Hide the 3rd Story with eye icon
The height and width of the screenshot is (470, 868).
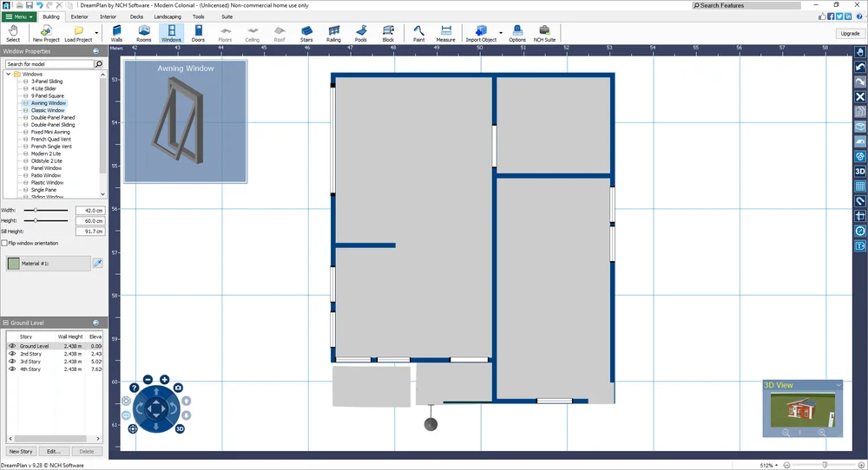12,362
